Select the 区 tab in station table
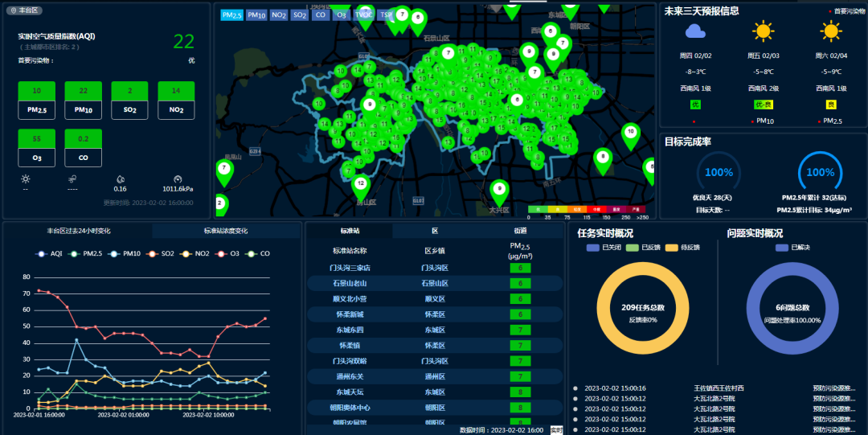This screenshot has width=868, height=435. coord(435,231)
